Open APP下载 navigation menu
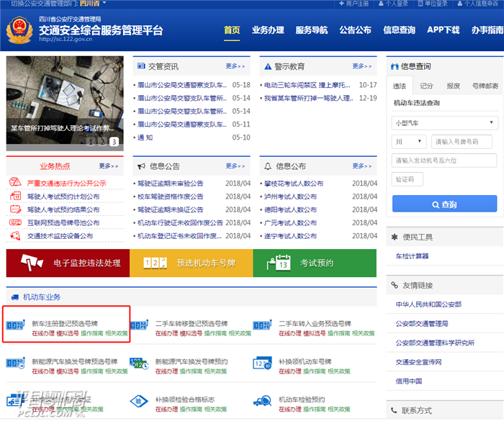 pyautogui.click(x=444, y=30)
